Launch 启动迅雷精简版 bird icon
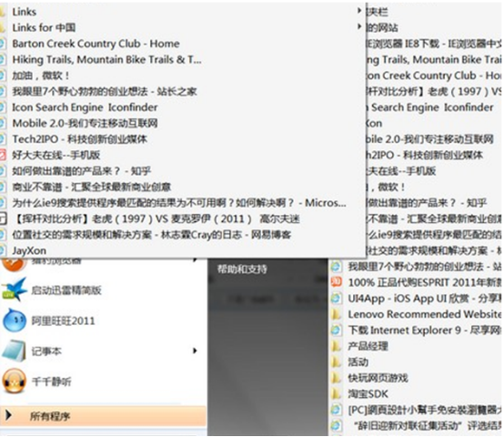The height and width of the screenshot is (437, 504). [15, 290]
